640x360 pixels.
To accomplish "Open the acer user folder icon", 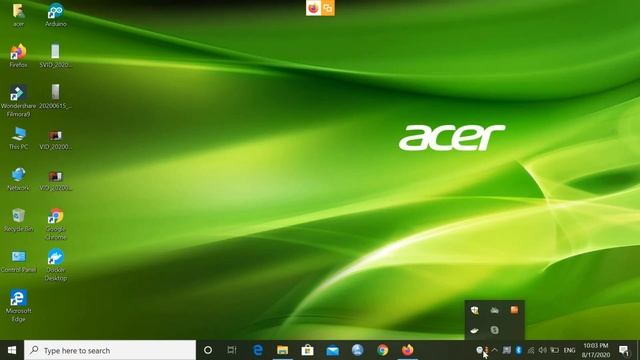I will [x=18, y=15].
